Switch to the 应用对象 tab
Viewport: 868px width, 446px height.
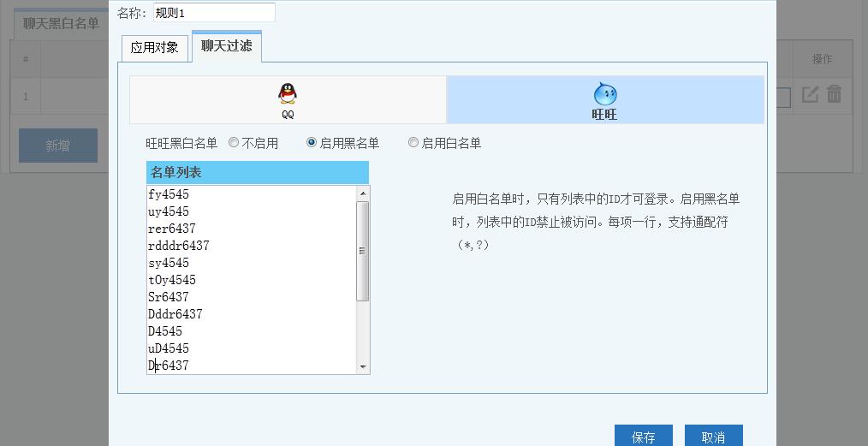(x=154, y=48)
